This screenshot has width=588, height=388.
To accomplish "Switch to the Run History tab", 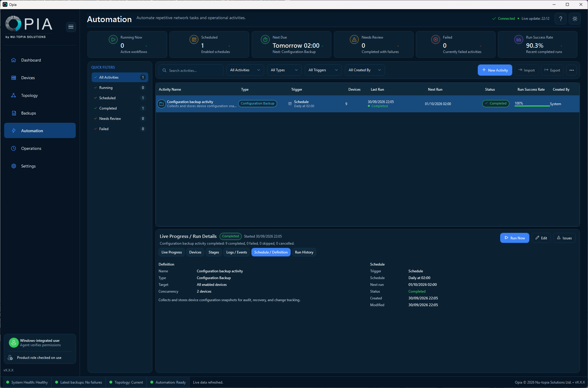I will point(304,252).
